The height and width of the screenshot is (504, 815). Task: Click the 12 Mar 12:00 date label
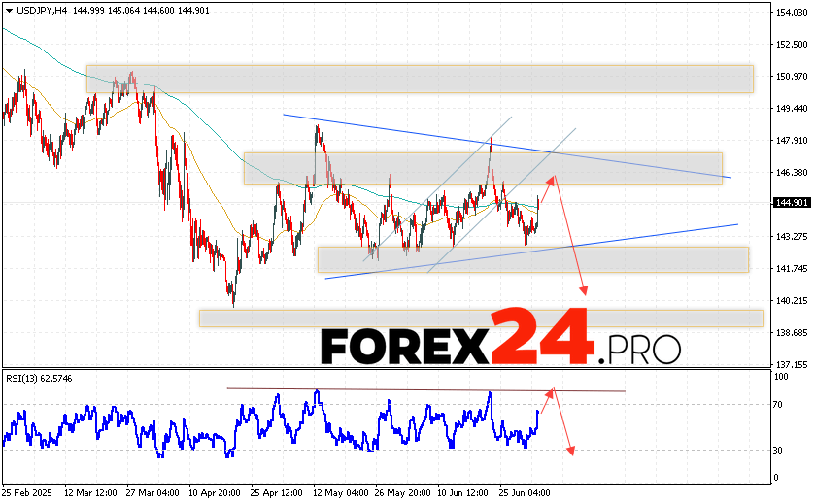pyautogui.click(x=90, y=492)
